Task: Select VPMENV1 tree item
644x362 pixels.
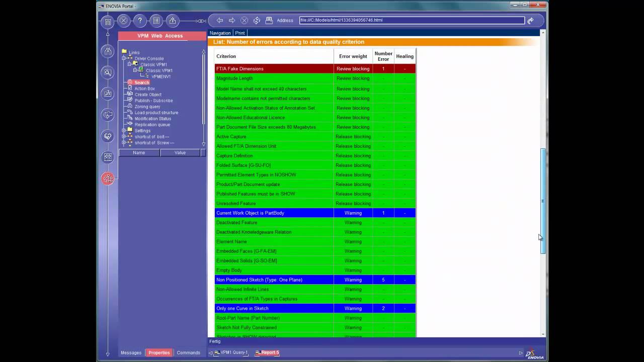Action: pyautogui.click(x=161, y=76)
